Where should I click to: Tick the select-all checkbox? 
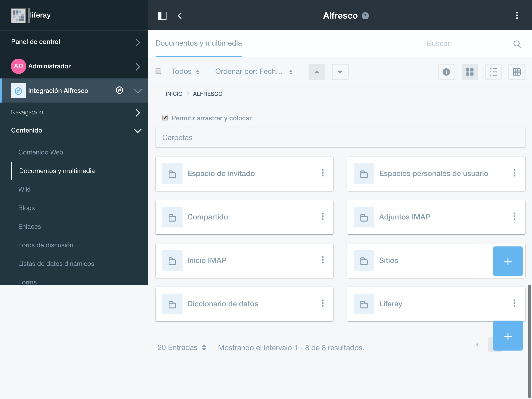pyautogui.click(x=158, y=71)
